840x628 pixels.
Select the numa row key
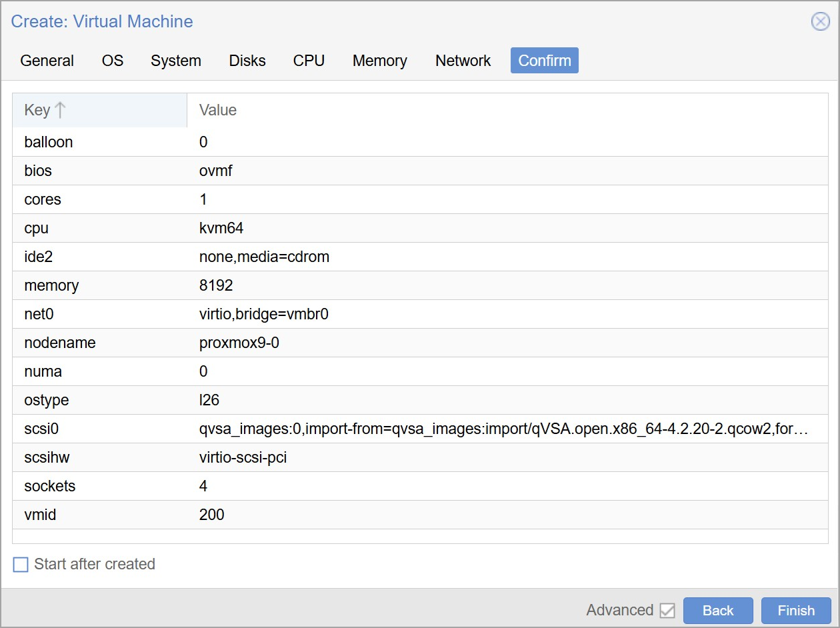point(43,371)
